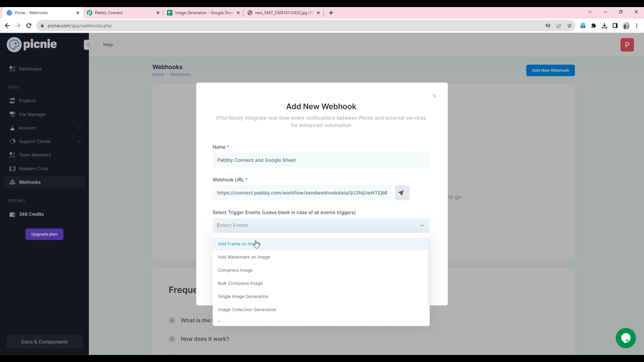Open Team Members in sidebar

(35, 155)
